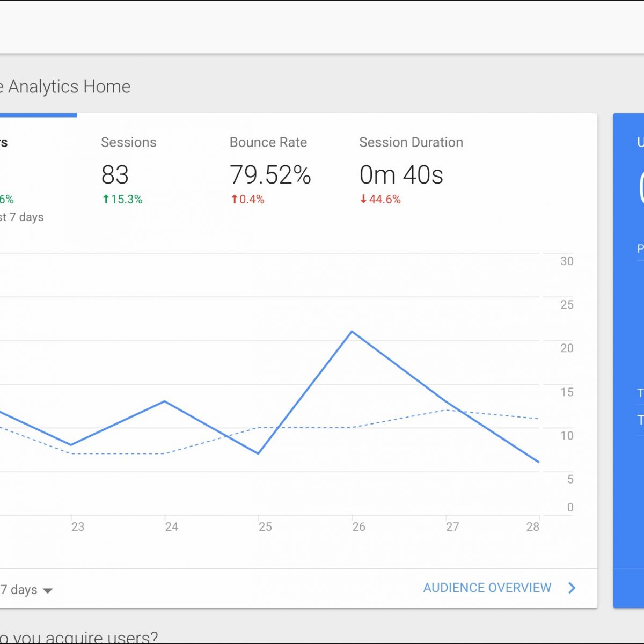Click the chart peak at day 26

click(352, 332)
